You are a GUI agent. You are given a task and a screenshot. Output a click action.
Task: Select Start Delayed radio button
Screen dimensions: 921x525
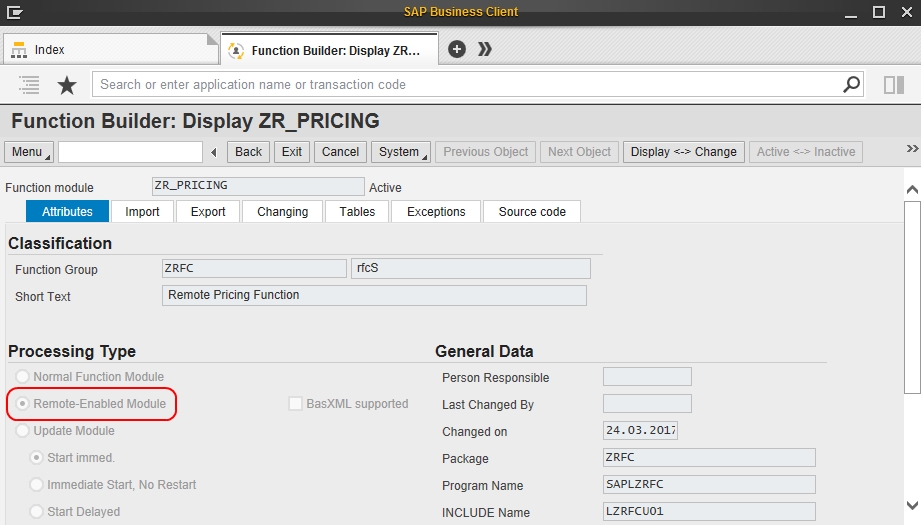pyautogui.click(x=36, y=511)
